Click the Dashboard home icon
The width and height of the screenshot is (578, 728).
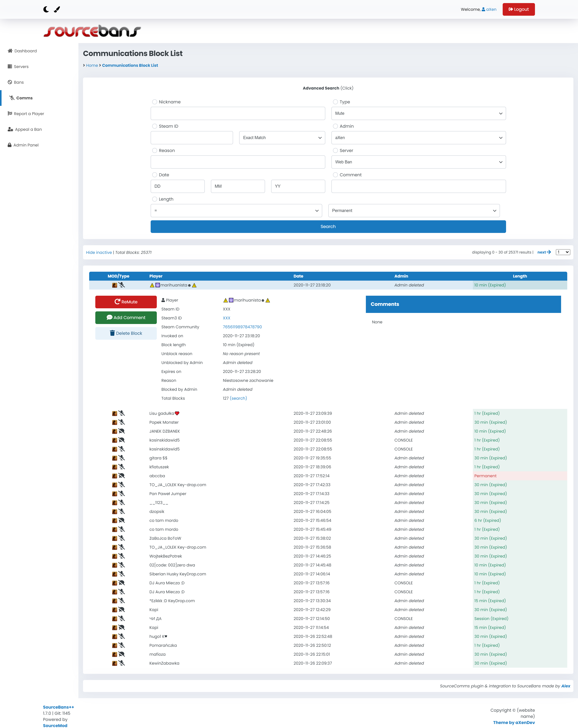(x=10, y=51)
